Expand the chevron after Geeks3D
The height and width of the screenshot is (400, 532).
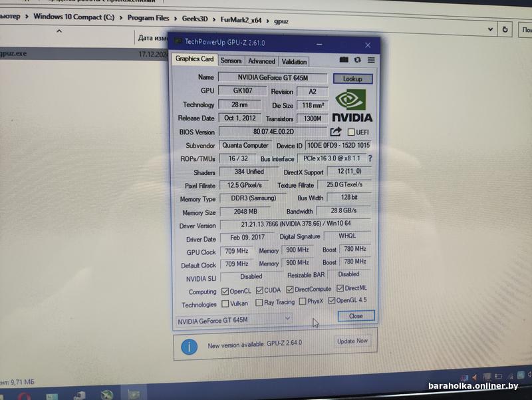point(214,19)
